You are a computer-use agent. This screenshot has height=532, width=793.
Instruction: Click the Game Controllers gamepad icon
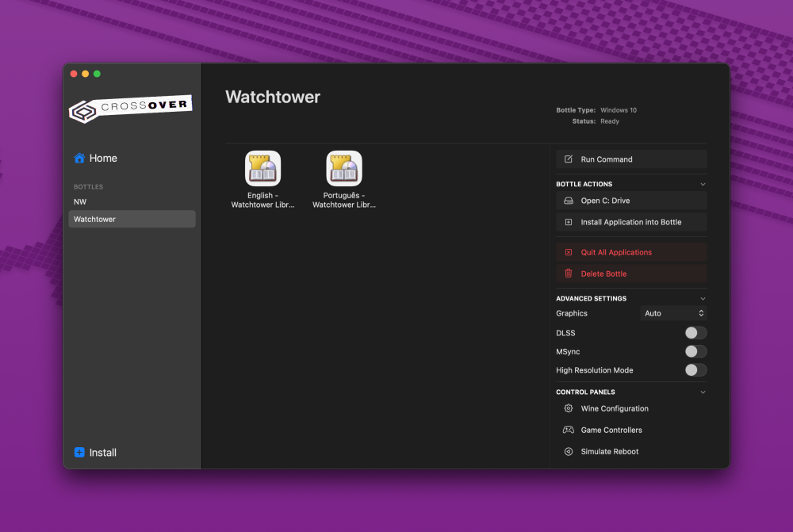569,431
